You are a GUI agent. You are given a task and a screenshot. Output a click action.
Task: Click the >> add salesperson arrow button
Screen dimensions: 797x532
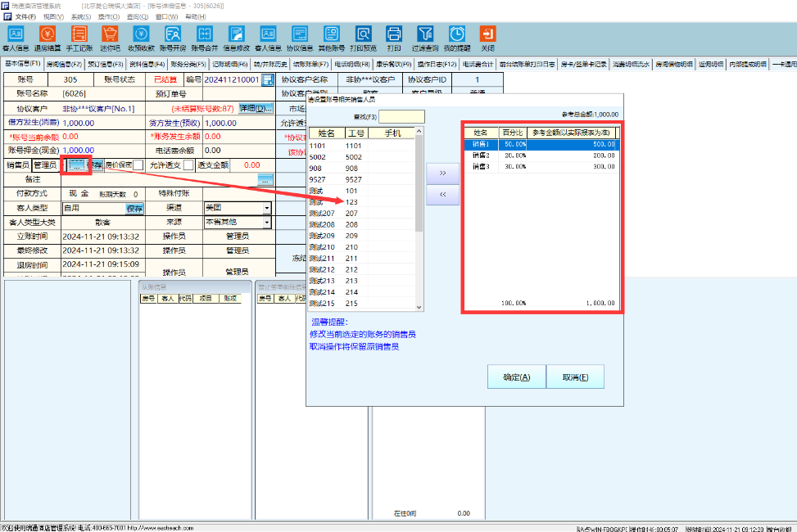[x=442, y=174]
